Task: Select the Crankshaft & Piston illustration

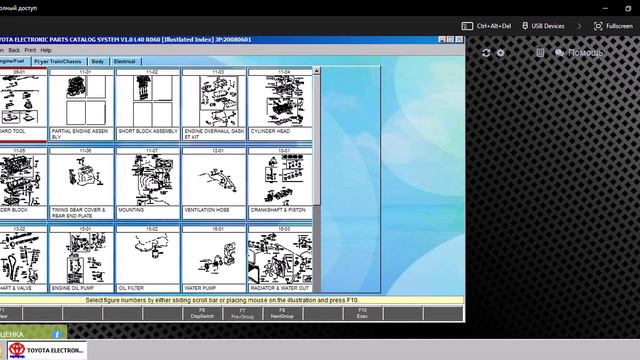Action: [280, 184]
